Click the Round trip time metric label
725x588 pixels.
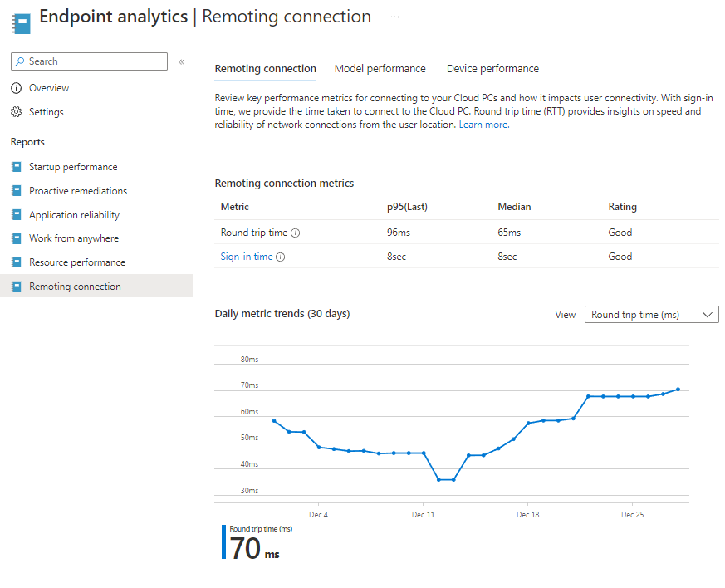coord(254,233)
